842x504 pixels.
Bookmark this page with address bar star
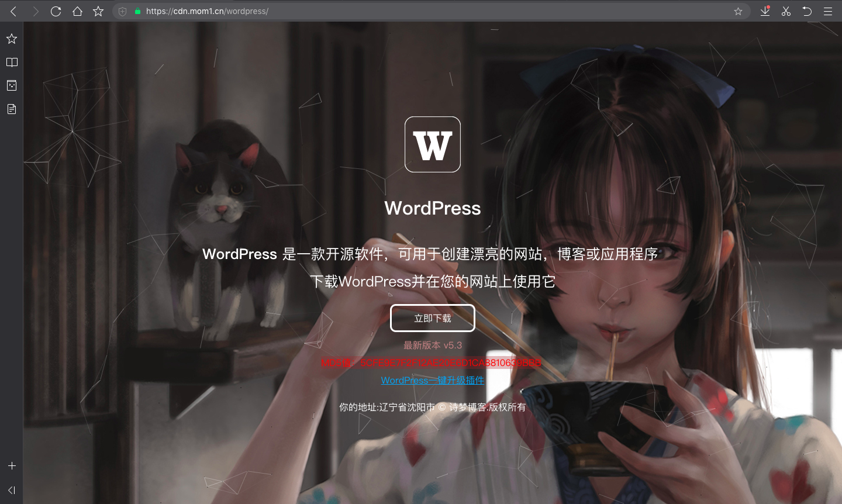738,11
